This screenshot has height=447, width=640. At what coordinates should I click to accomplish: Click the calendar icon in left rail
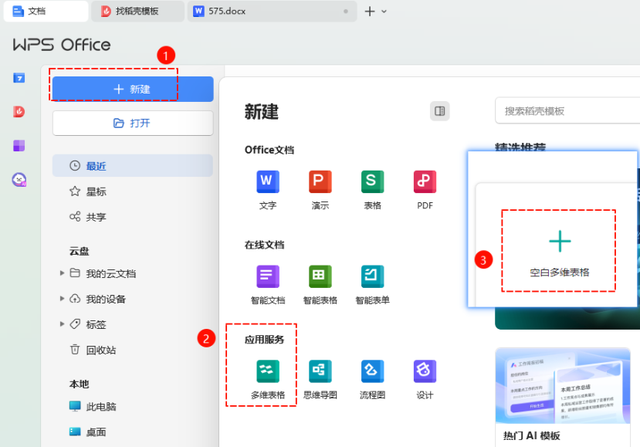pos(19,78)
